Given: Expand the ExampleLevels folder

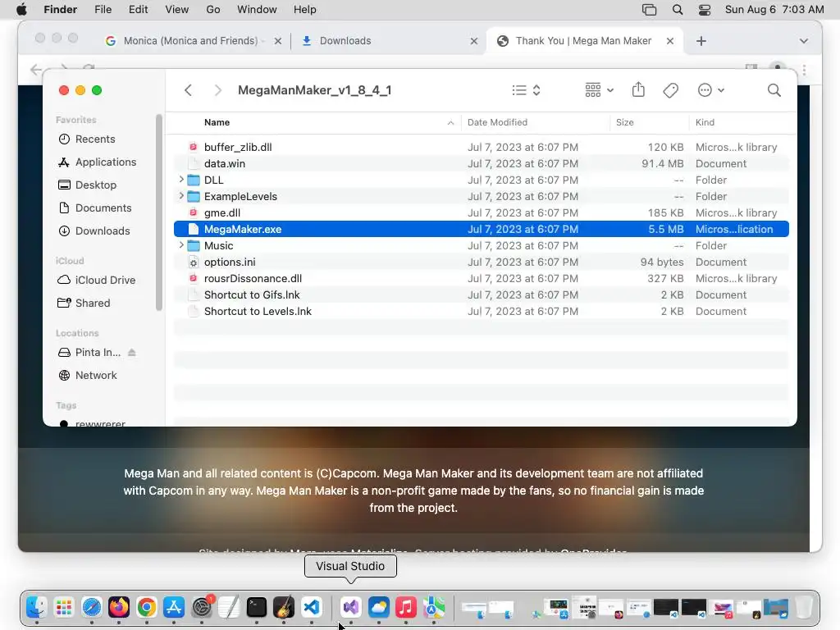Looking at the screenshot, I should point(181,196).
